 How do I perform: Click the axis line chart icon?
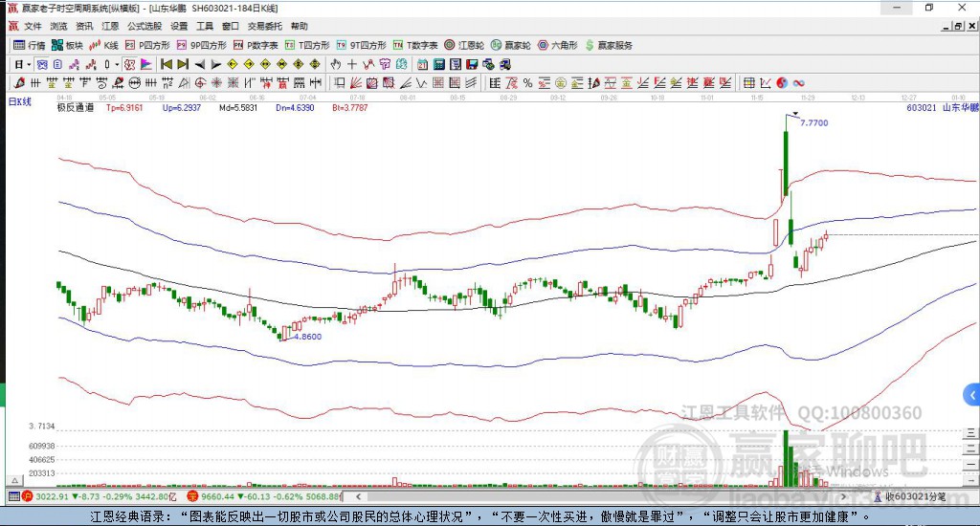(x=765, y=82)
